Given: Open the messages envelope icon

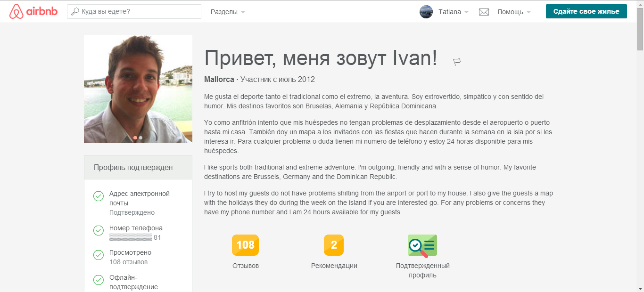Looking at the screenshot, I should point(484,12).
